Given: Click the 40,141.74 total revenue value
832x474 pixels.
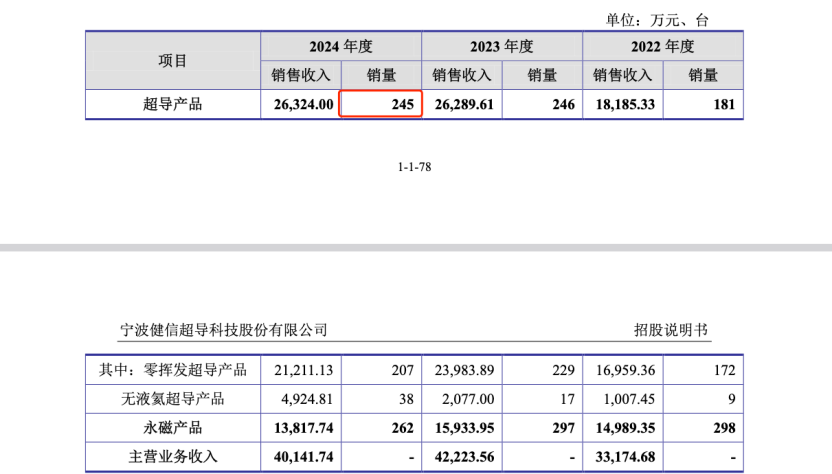Looking at the screenshot, I should (302, 457).
